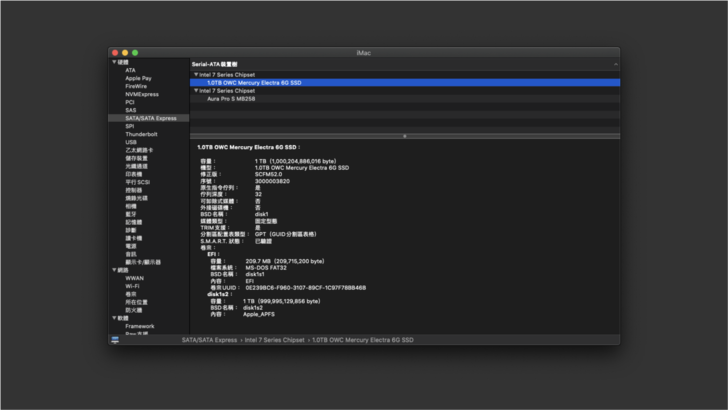Open Framework under the software section
Viewport: 728px width, 410px height.
click(139, 326)
